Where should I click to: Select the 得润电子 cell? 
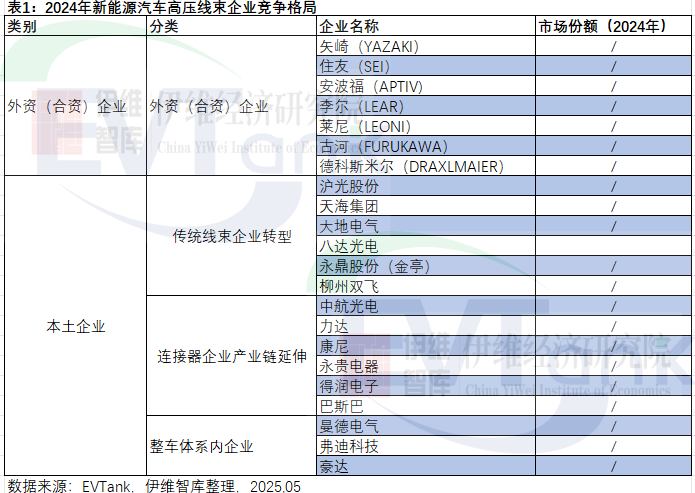349,386
